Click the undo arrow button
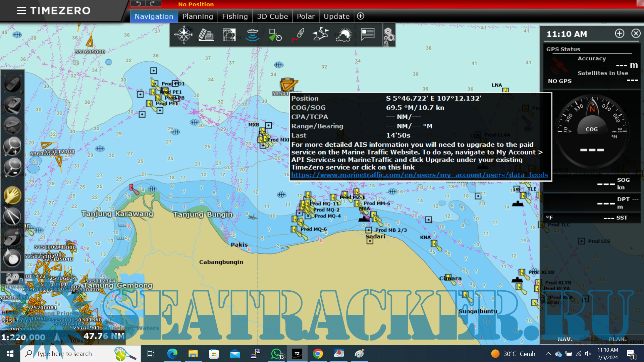This screenshot has height=362, width=644. (x=138, y=4)
